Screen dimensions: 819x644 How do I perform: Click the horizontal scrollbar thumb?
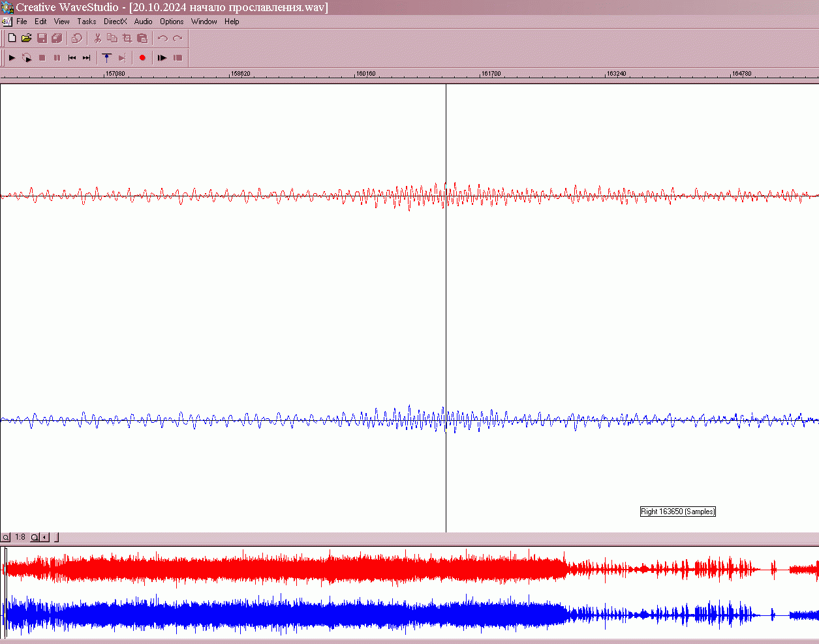point(56,538)
